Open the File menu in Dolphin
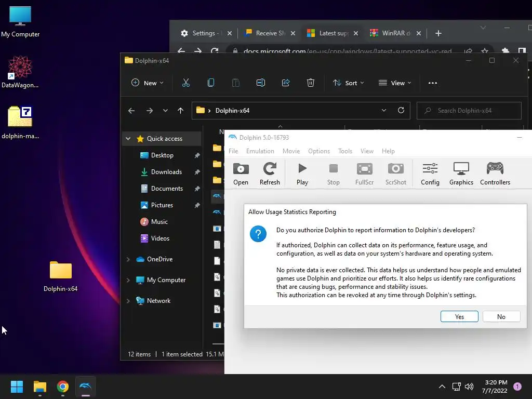Viewport: 532px width, 399px height. [233, 151]
